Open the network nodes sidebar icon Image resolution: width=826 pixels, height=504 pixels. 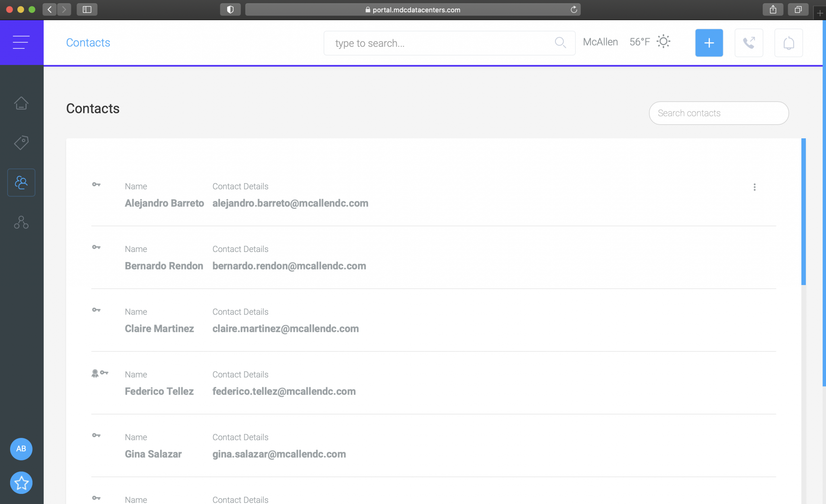[21, 222]
